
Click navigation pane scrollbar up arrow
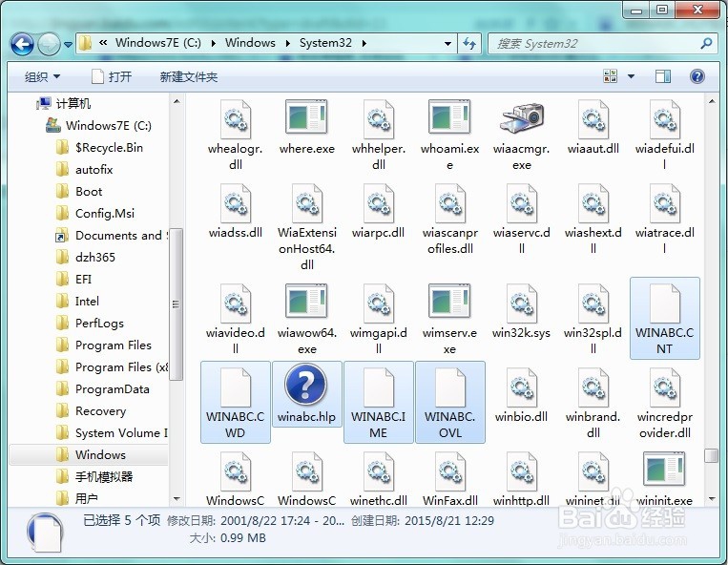click(x=177, y=102)
